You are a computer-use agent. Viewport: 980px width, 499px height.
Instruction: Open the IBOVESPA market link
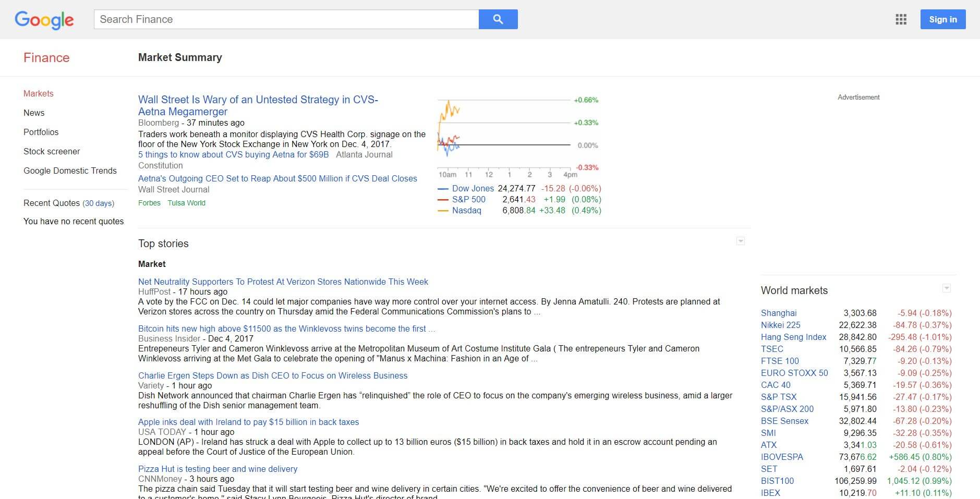782,457
